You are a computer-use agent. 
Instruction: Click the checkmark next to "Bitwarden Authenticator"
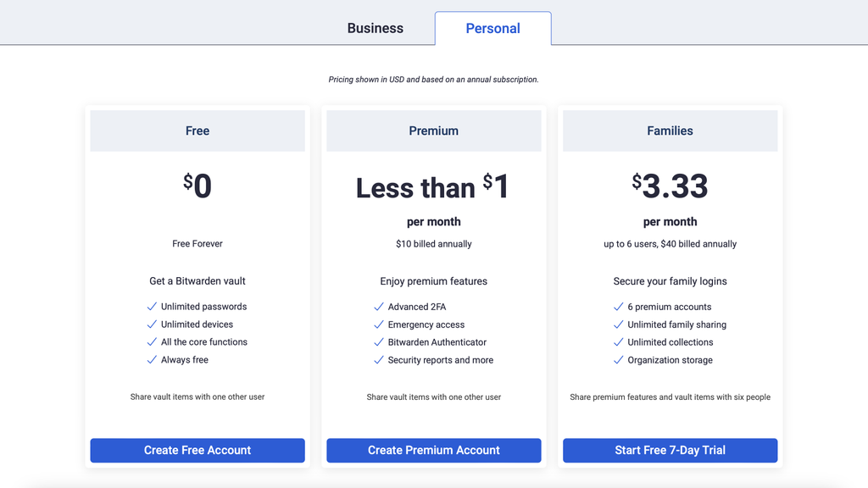(x=379, y=342)
